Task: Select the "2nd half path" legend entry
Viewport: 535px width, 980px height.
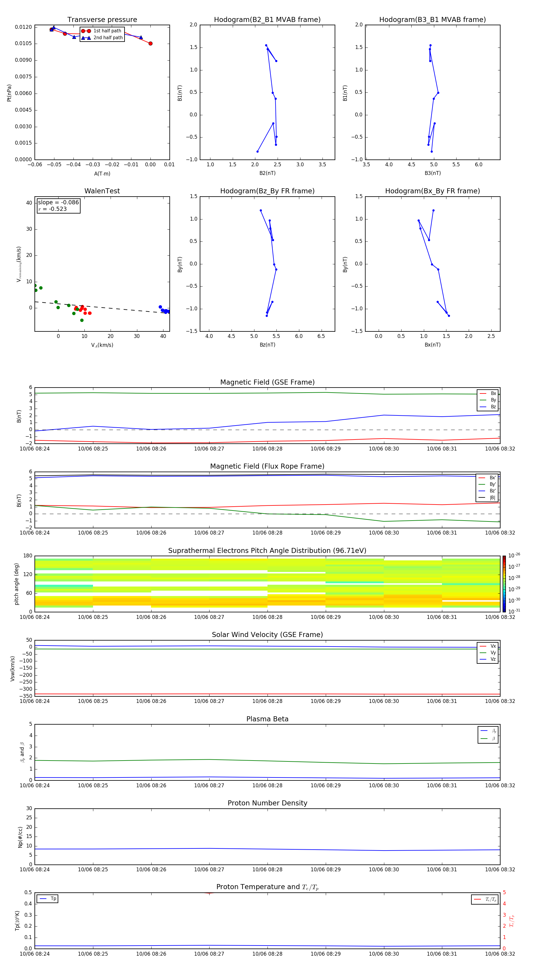Action: [x=103, y=38]
